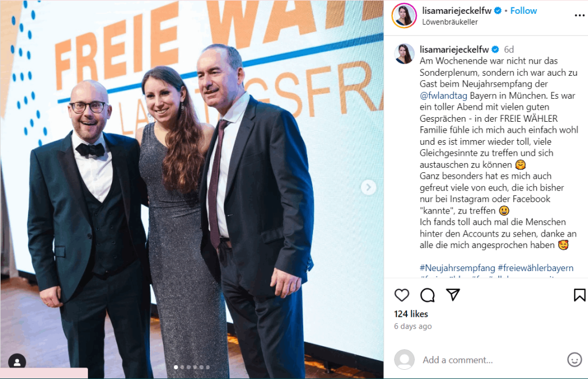Screen dimensions: 588x379
Task: Follow lisamariejeckelfw account
Action: (524, 11)
